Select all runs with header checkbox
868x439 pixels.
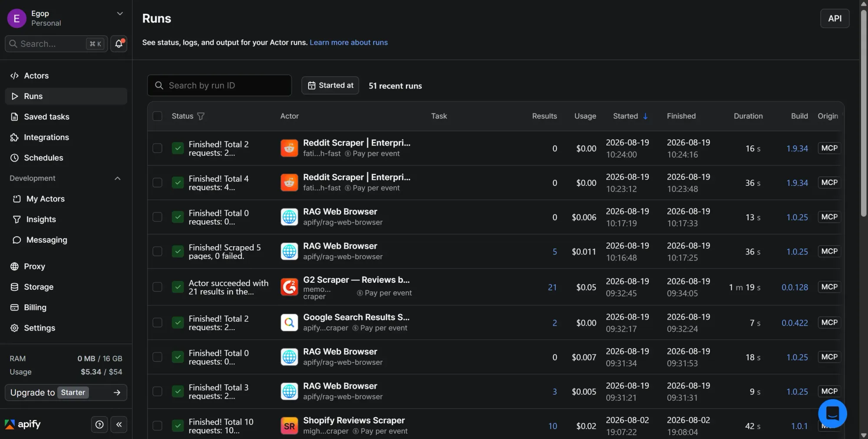(158, 116)
